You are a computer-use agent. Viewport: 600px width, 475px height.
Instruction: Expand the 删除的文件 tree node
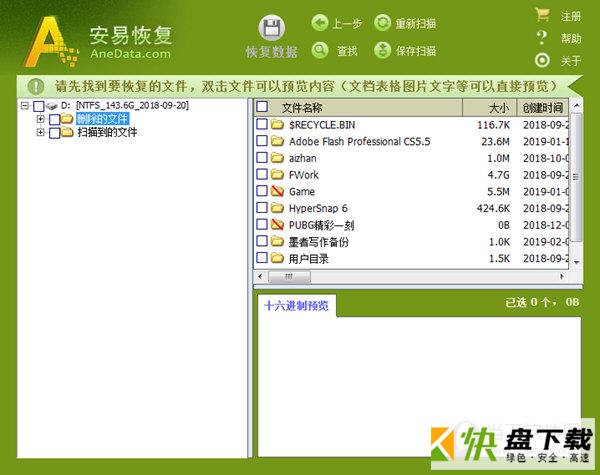coord(40,119)
